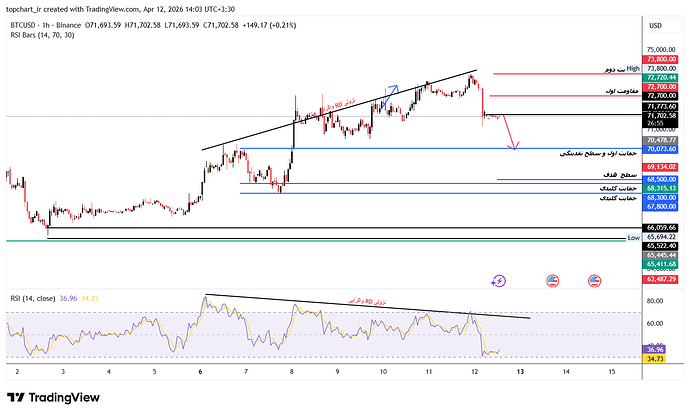Click date 10 on the time axis
Screen dimensions: 690x414
383,371
